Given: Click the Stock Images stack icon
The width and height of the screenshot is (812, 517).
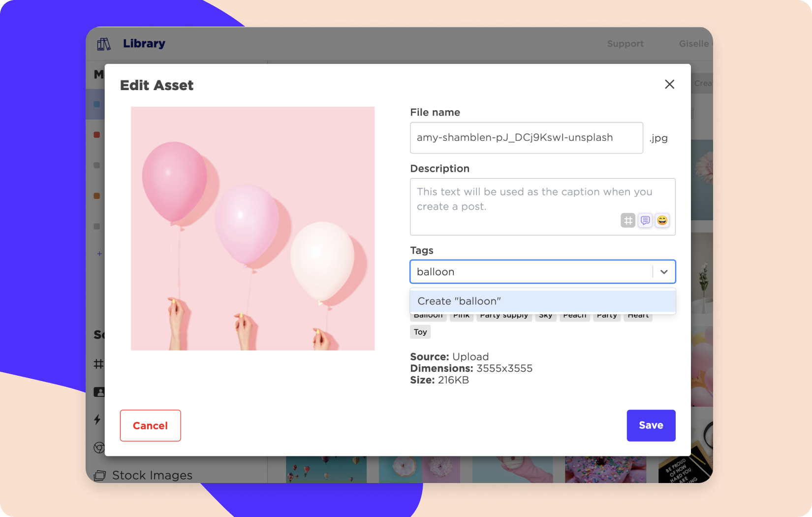Looking at the screenshot, I should click(100, 476).
